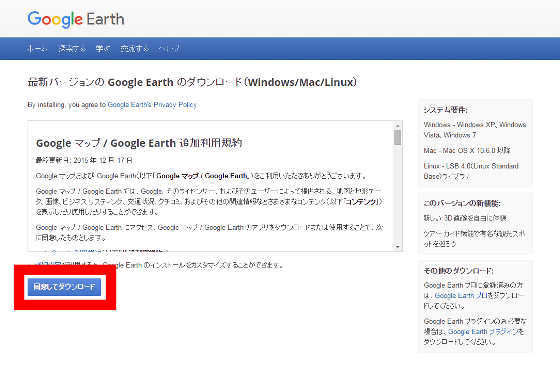This screenshot has height=390, width=560.
Task: Click the terms box scroll-up arrow
Action: (x=398, y=126)
